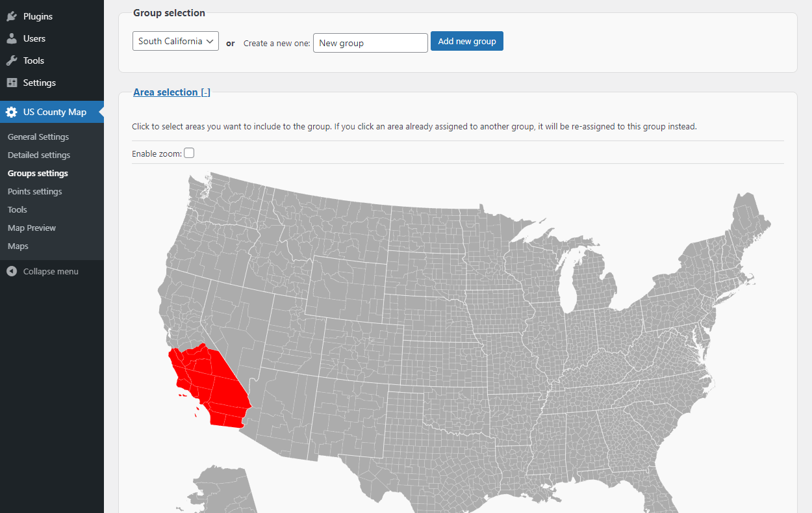Open Maps submenu item
Screen dimensions: 812x513
pos(18,246)
